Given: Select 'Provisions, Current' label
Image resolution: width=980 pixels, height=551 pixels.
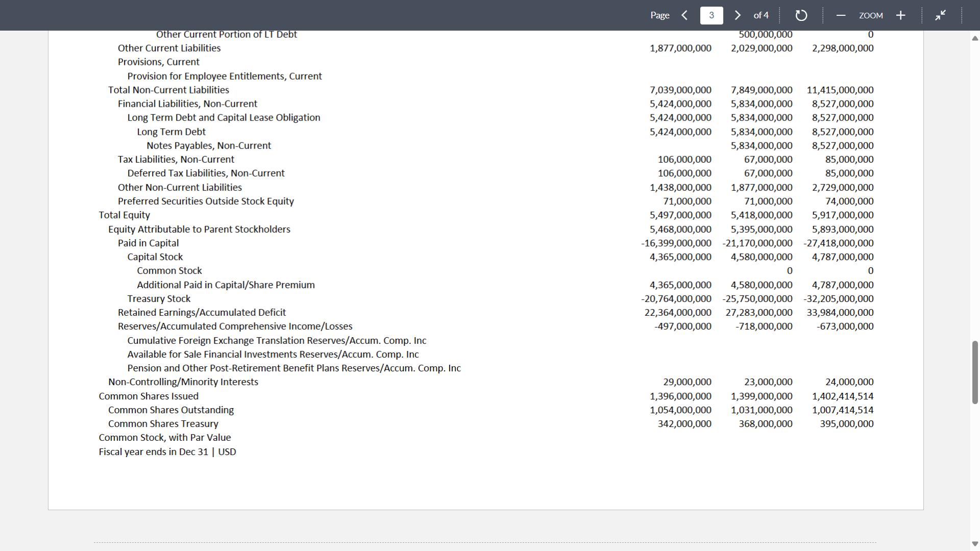Looking at the screenshot, I should (158, 62).
